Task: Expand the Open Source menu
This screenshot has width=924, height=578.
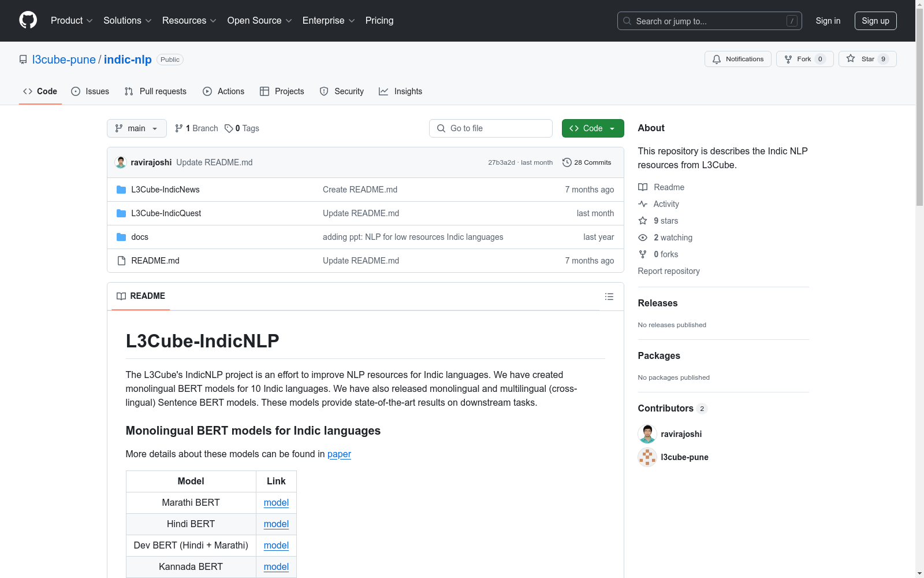Action: (260, 21)
